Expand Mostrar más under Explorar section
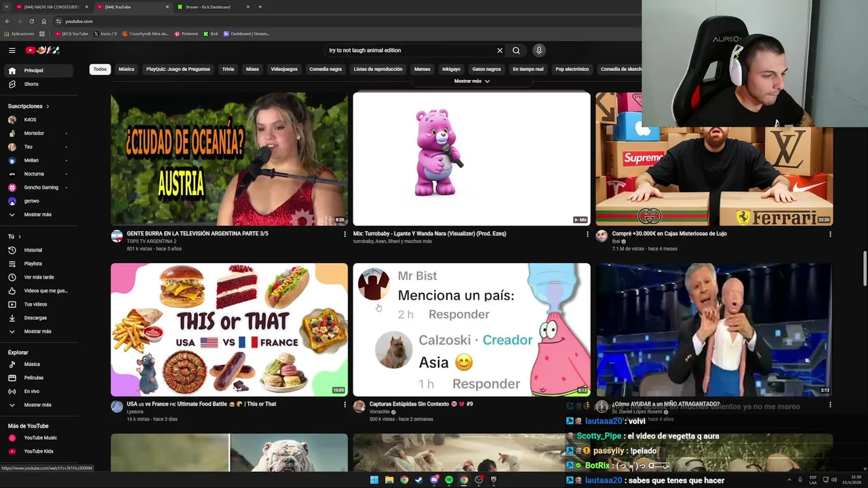Image resolution: width=868 pixels, height=488 pixels. pyautogui.click(x=38, y=405)
